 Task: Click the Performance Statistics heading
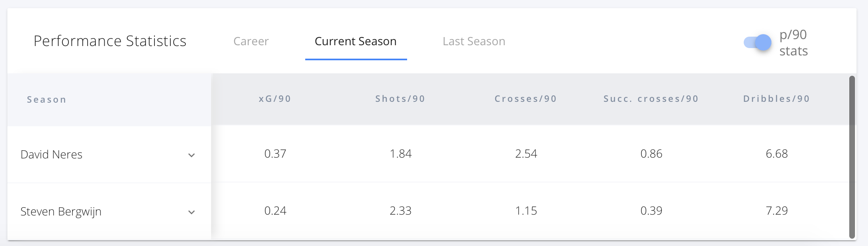pyautogui.click(x=110, y=41)
